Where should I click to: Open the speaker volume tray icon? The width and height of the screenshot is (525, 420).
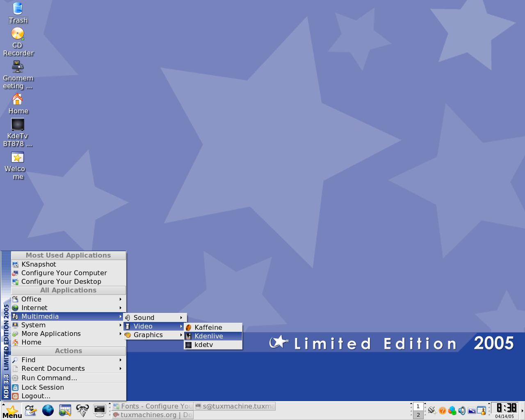click(x=462, y=410)
